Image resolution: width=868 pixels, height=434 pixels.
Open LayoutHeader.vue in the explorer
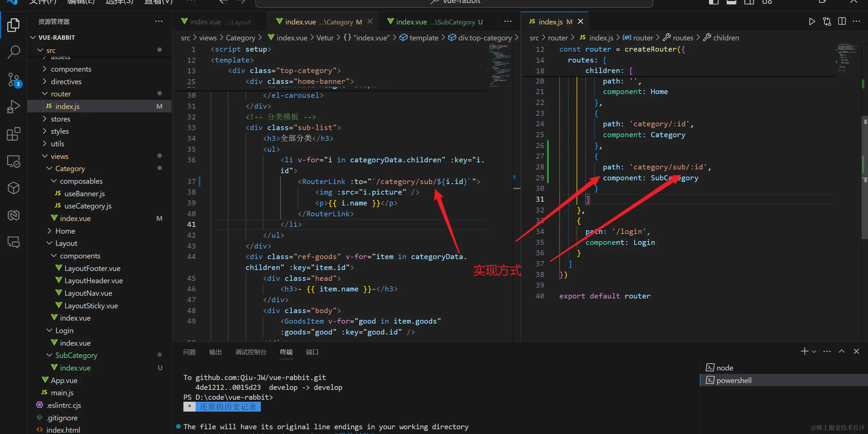point(93,281)
